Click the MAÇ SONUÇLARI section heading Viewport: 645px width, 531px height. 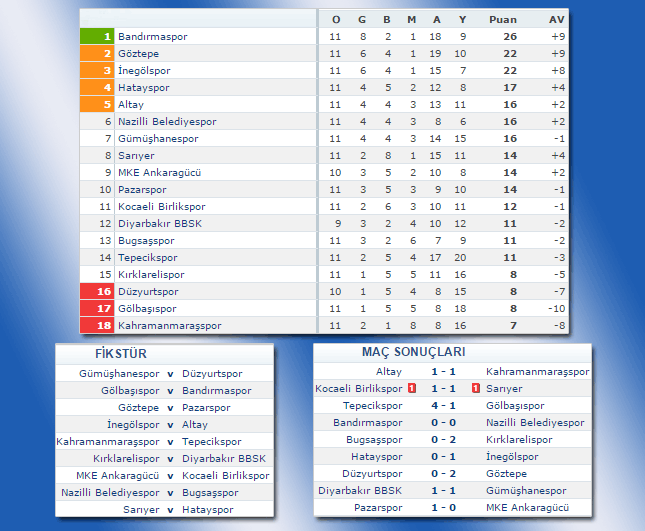[x=413, y=353]
